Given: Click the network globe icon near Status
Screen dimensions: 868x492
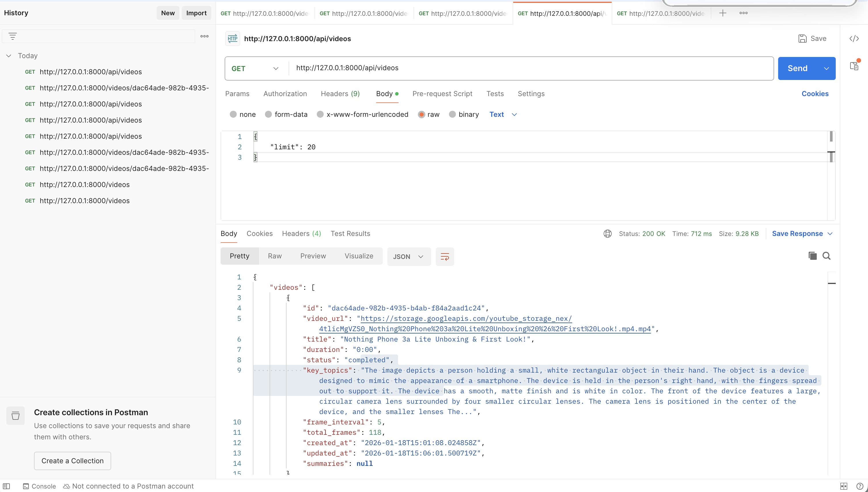Looking at the screenshot, I should (x=607, y=234).
